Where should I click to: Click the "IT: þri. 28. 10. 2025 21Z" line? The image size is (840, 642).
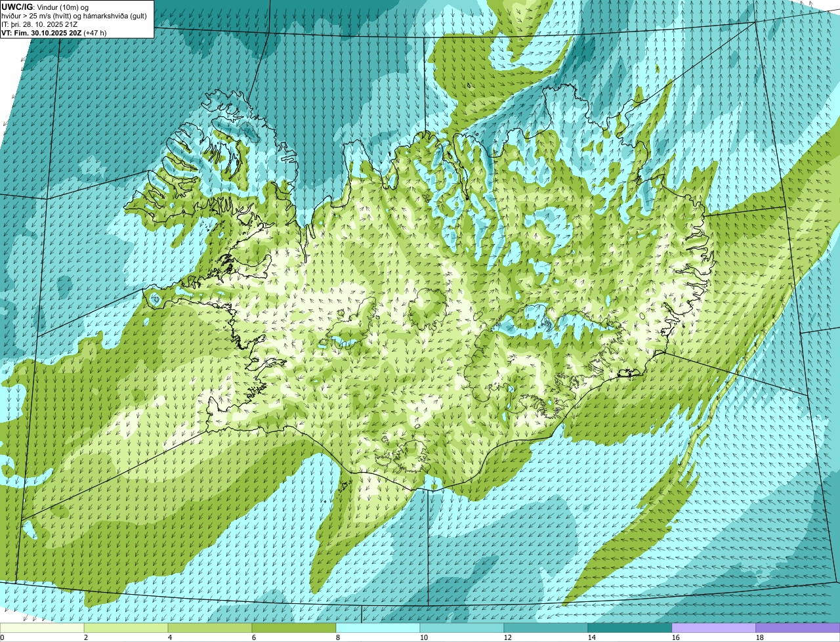pos(39,24)
